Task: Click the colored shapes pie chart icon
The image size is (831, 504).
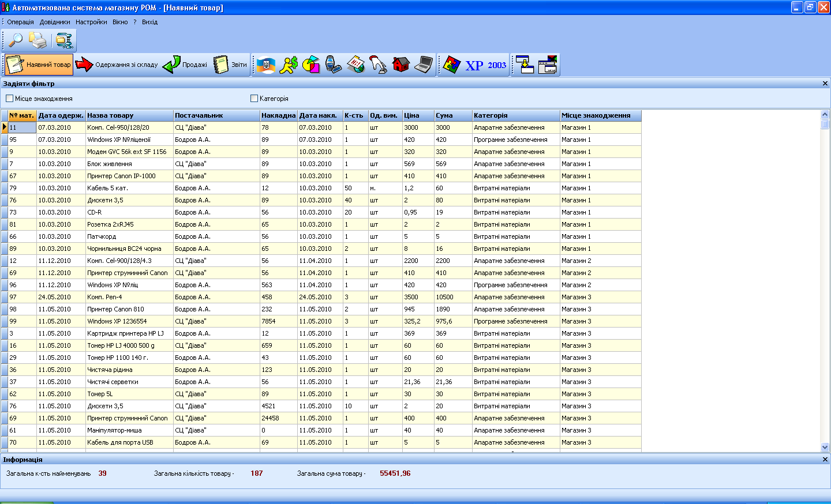Action: tap(311, 65)
